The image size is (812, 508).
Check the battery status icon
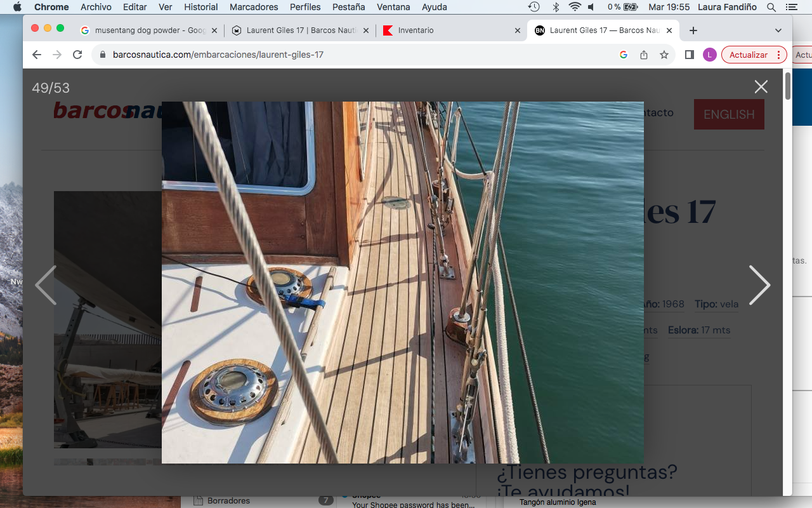pos(631,7)
